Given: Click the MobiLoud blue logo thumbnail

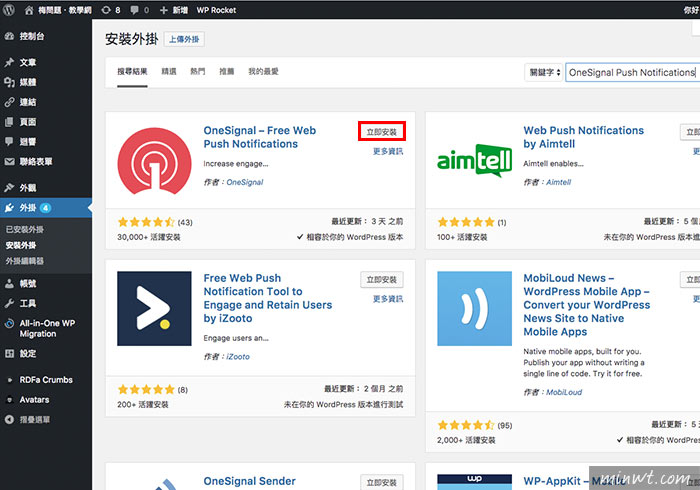Looking at the screenshot, I should 475,308.
